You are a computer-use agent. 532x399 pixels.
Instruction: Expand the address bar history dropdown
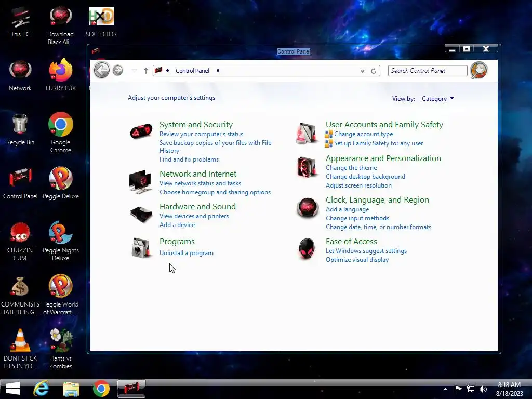point(362,71)
